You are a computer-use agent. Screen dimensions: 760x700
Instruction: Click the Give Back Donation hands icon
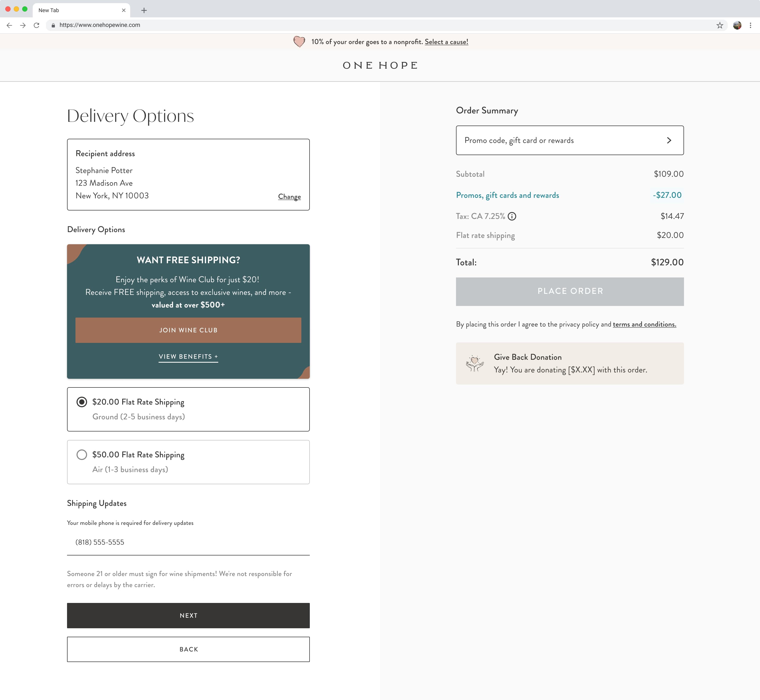tap(474, 364)
